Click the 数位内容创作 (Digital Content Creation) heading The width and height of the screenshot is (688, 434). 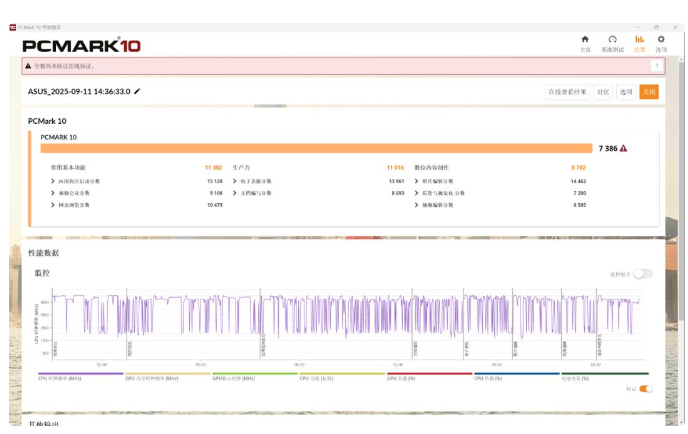coord(431,168)
